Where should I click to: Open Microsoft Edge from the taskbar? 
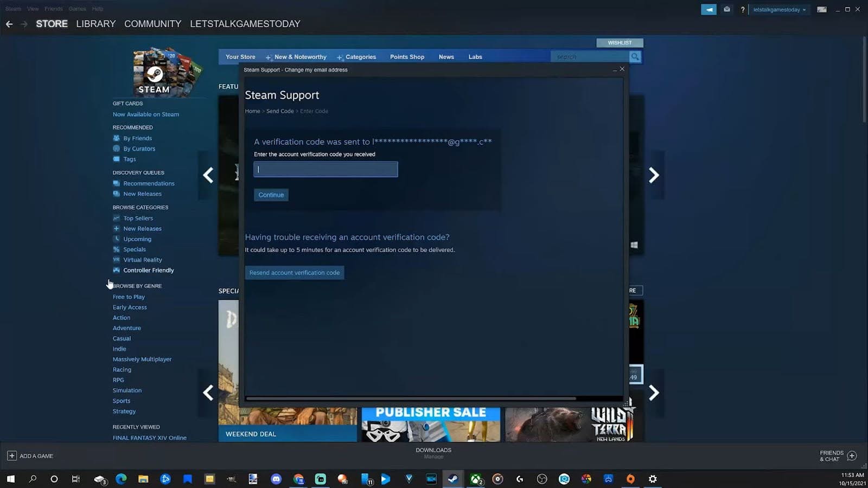pyautogui.click(x=121, y=479)
